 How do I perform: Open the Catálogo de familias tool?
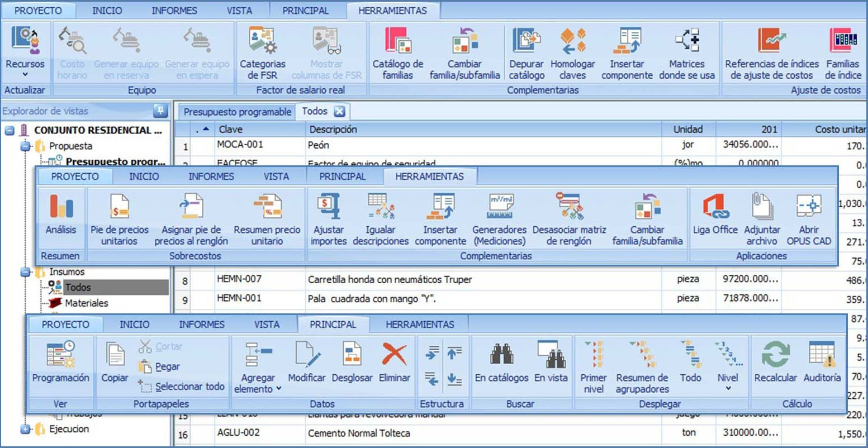click(397, 53)
